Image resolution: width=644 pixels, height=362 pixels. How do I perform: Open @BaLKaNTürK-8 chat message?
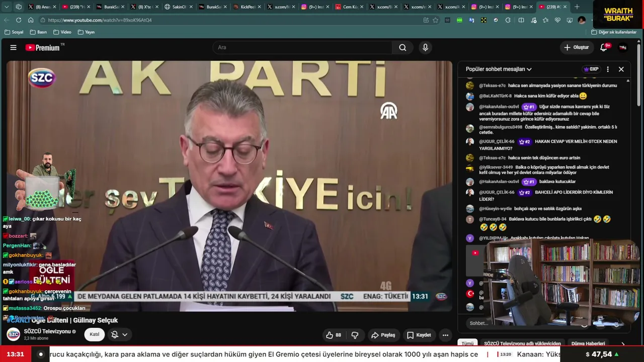click(x=543, y=96)
